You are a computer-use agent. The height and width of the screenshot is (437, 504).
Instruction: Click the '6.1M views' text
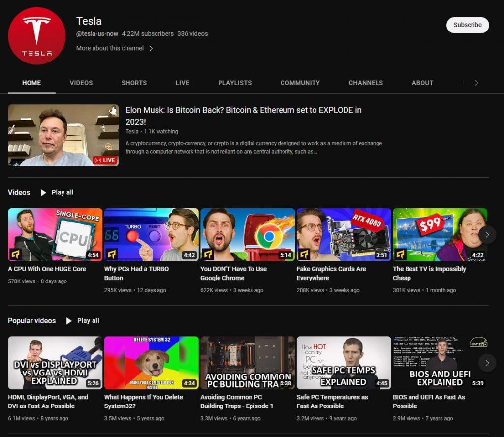point(22,418)
